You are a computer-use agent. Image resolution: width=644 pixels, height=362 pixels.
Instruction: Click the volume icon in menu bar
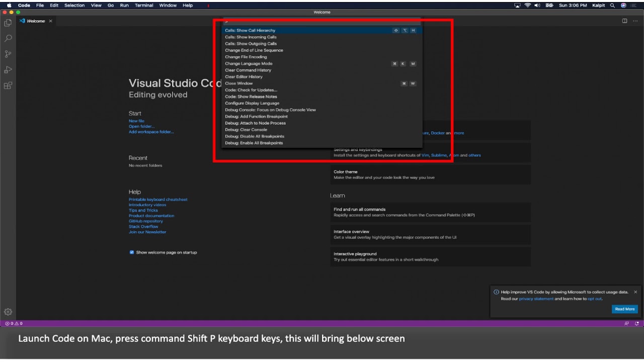pos(537,5)
